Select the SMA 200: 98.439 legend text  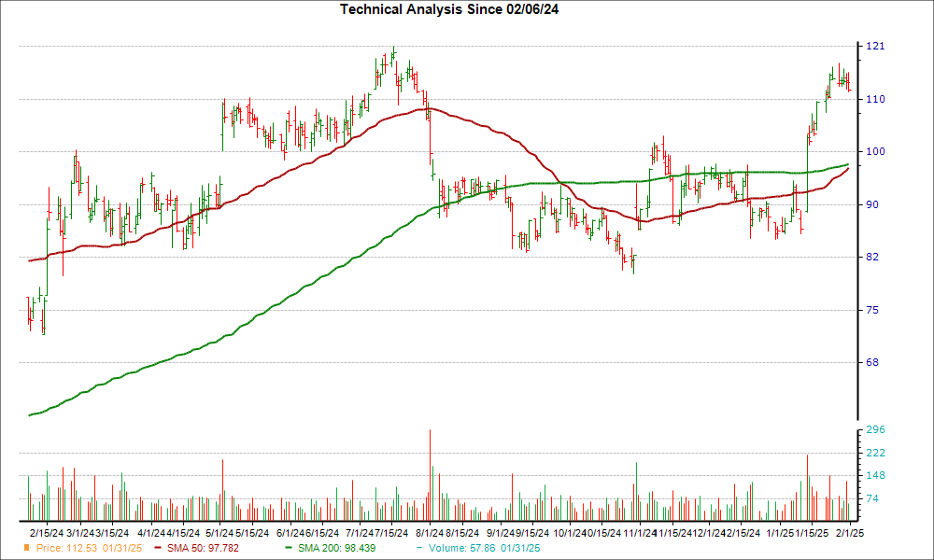click(x=336, y=548)
